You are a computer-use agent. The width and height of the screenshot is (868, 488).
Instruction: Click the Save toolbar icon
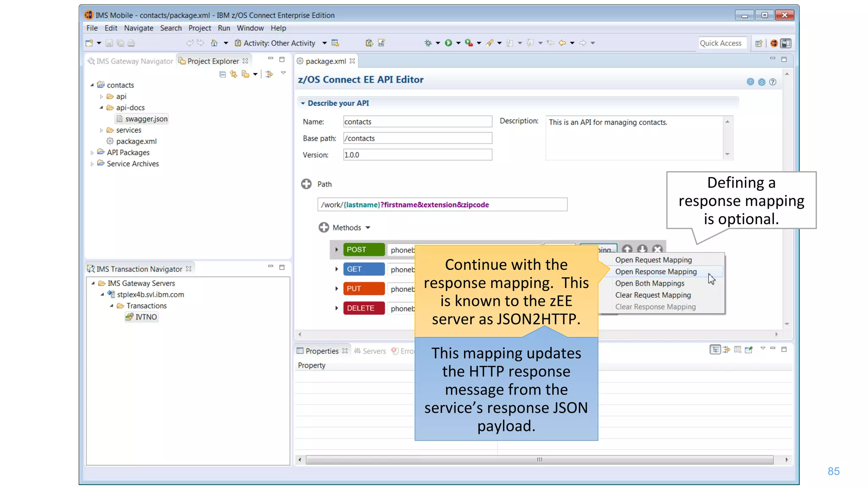[109, 43]
